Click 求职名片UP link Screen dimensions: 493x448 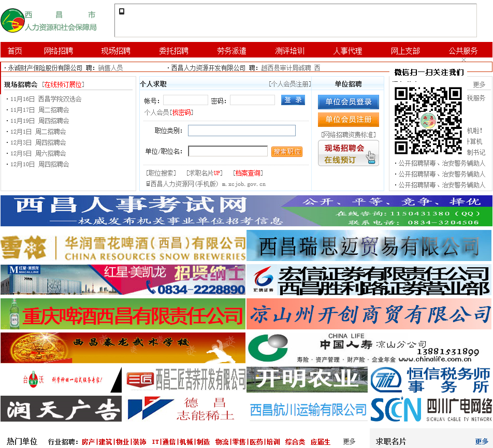pos(205,173)
